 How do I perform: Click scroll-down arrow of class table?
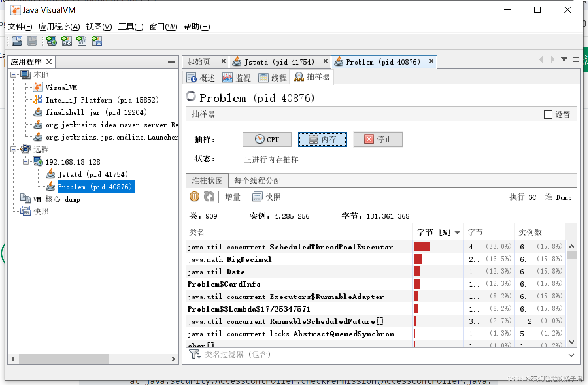[x=572, y=342]
